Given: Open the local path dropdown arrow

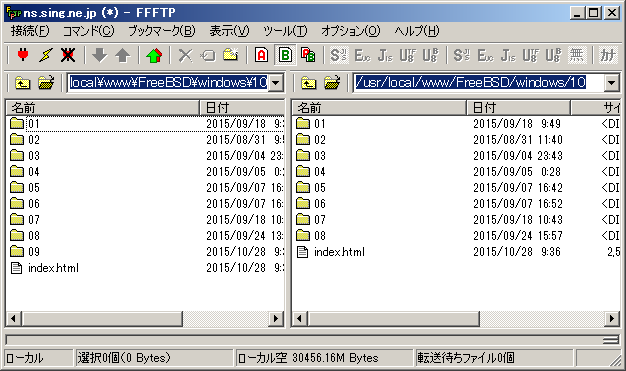Looking at the screenshot, I should tap(275, 83).
